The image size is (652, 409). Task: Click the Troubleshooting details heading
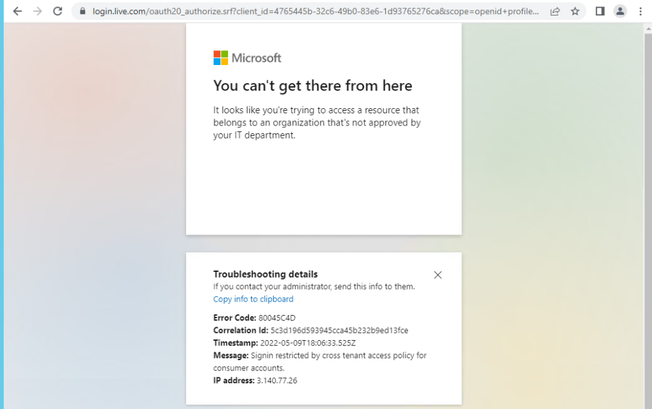[265, 274]
